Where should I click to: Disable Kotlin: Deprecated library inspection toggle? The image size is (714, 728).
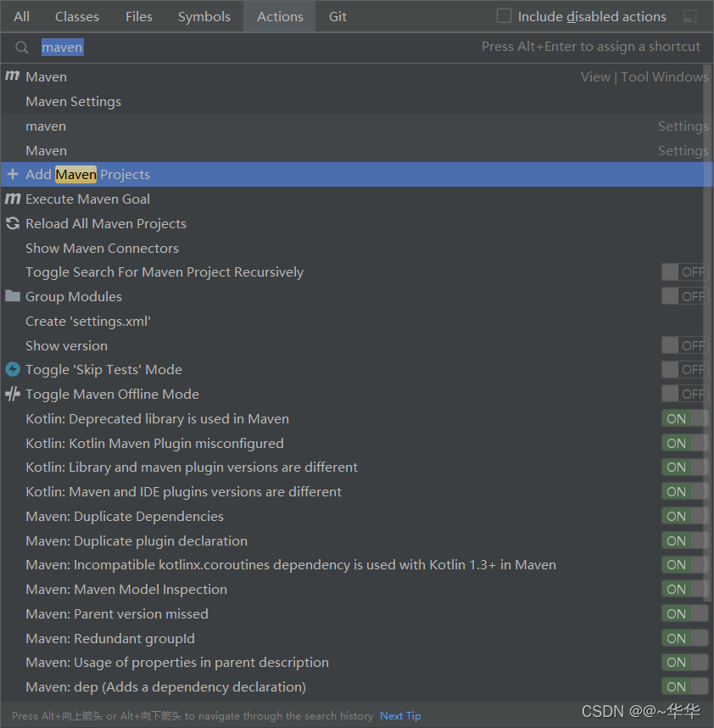tap(684, 417)
